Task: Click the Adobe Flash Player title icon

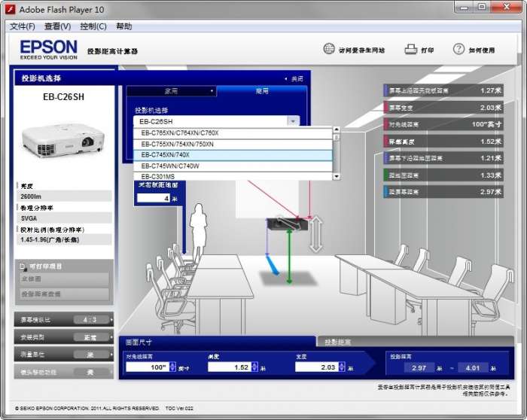Action: coord(11,9)
